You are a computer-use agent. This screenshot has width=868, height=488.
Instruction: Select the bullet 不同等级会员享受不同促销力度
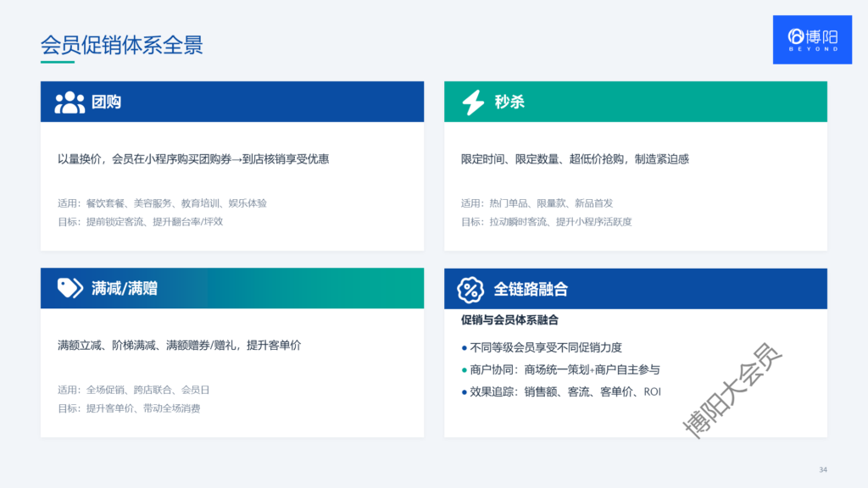(x=542, y=347)
